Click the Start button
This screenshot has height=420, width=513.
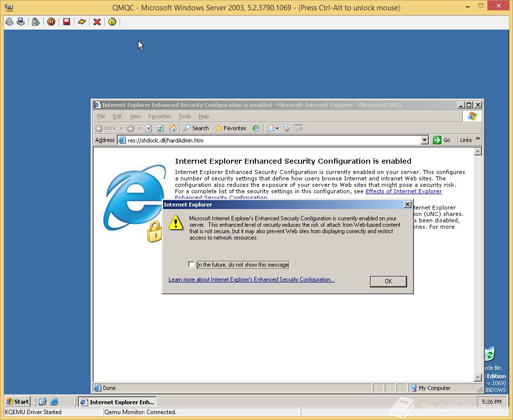click(x=18, y=402)
